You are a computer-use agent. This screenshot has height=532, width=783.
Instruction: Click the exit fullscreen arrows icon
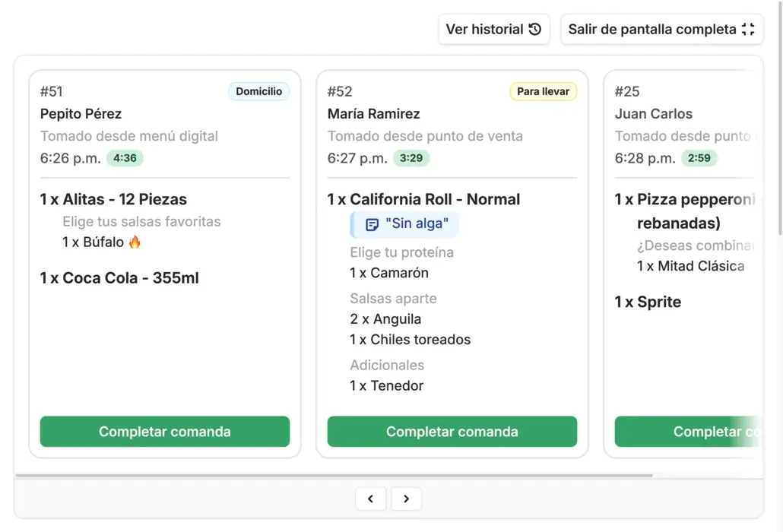(x=750, y=30)
